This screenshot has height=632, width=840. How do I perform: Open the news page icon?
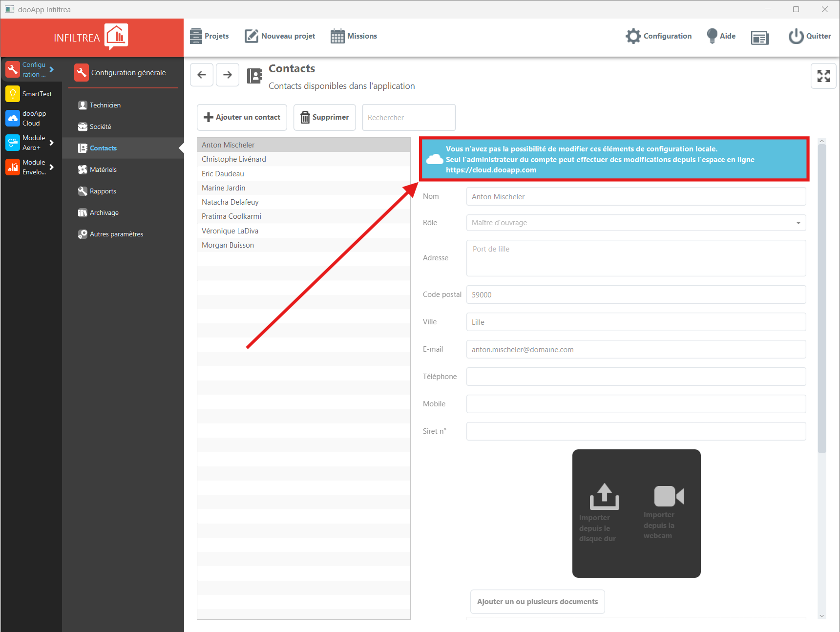tap(760, 38)
